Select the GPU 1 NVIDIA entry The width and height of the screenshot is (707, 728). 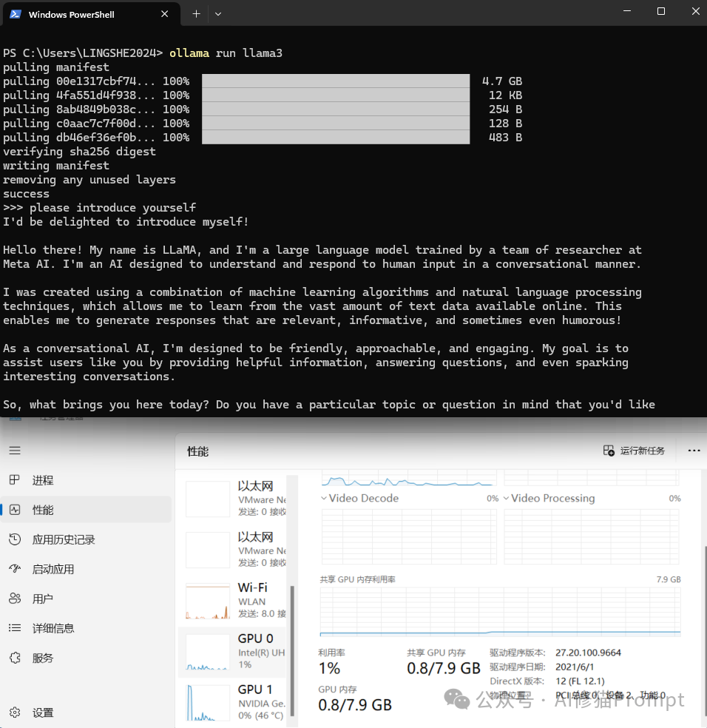(x=234, y=703)
